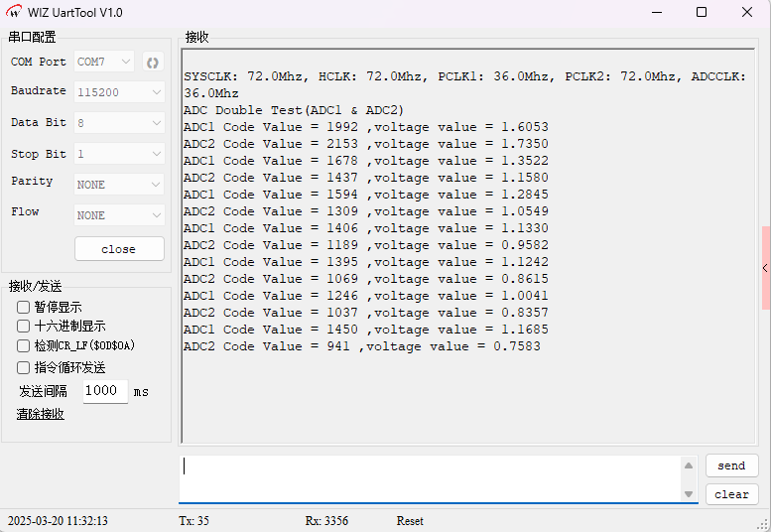Viewport: 771px width, 532px height.
Task: Maximize the WIZ UartTool window
Action: pos(702,12)
